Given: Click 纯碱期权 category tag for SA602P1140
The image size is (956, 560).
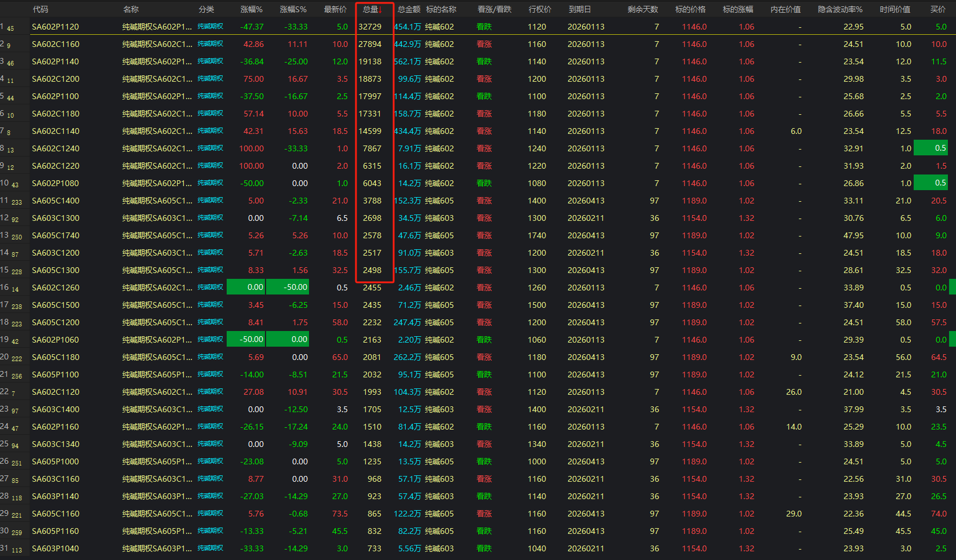Looking at the screenshot, I should pos(210,61).
